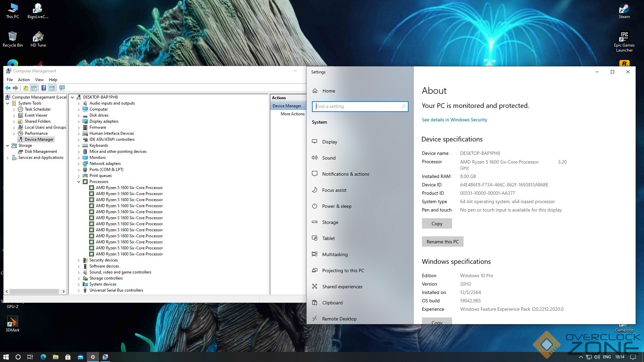Click Scan for hardware changes monitor icon
644x362 pixels.
62,88
